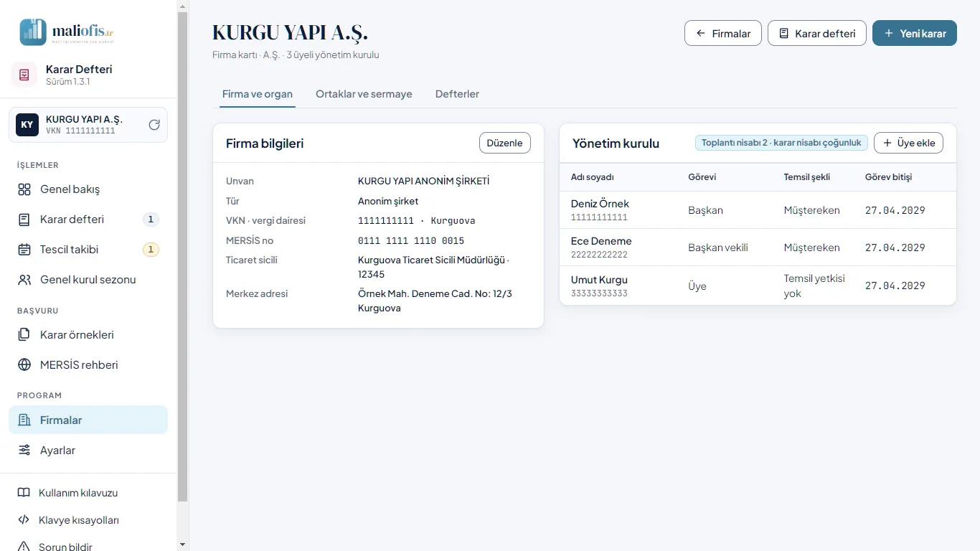Click the Karar örnekleri copy icon
The image size is (980, 551).
(24, 335)
